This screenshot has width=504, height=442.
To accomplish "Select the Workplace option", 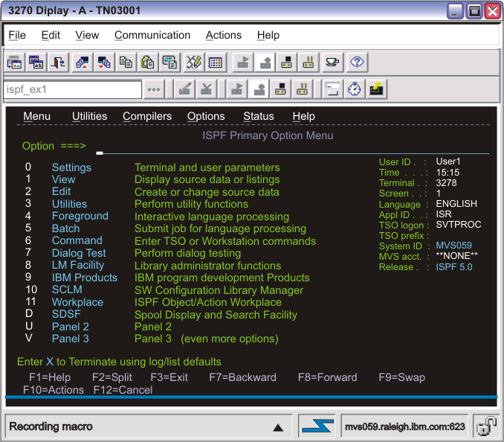I will coord(77,302).
